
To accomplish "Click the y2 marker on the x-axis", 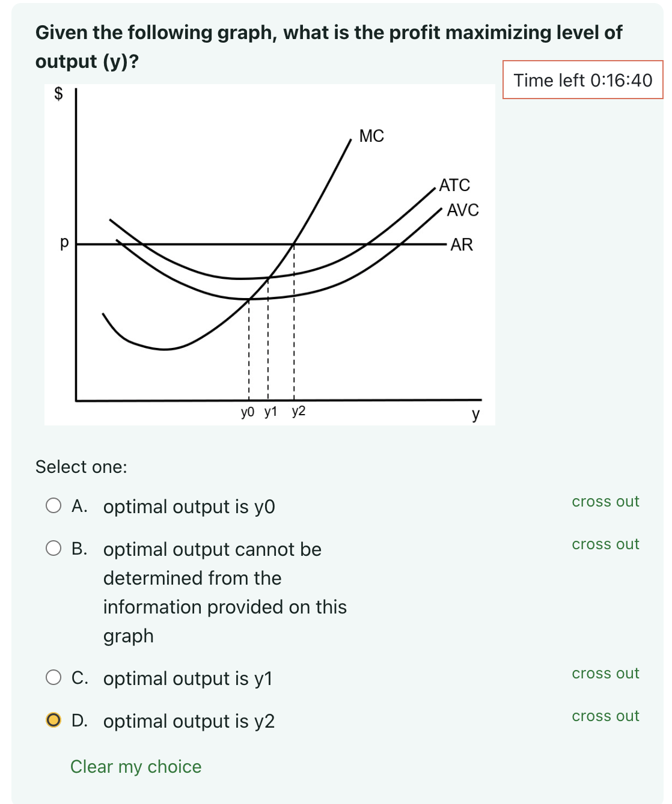I will click(298, 412).
